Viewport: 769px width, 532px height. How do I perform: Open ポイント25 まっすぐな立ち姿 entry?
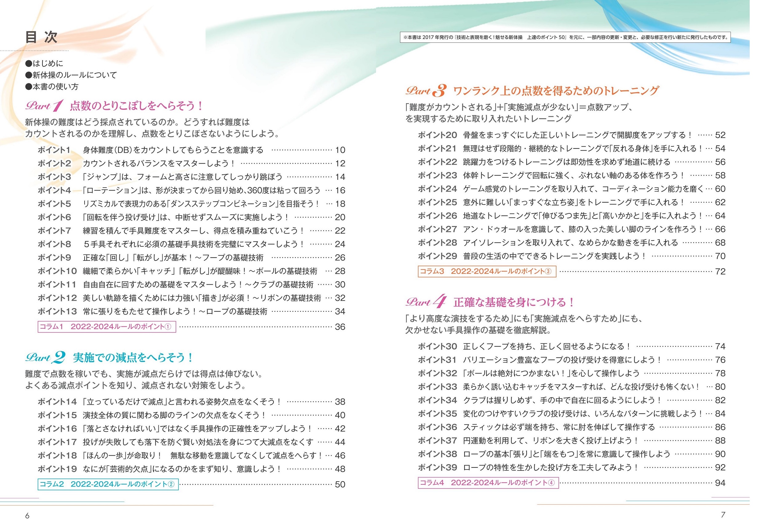coord(572,202)
